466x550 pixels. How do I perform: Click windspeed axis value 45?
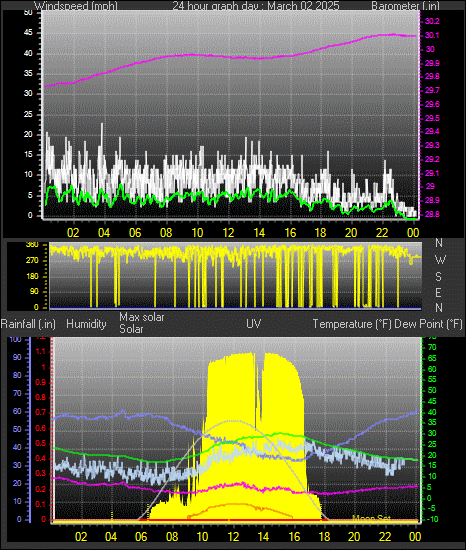(x=28, y=33)
